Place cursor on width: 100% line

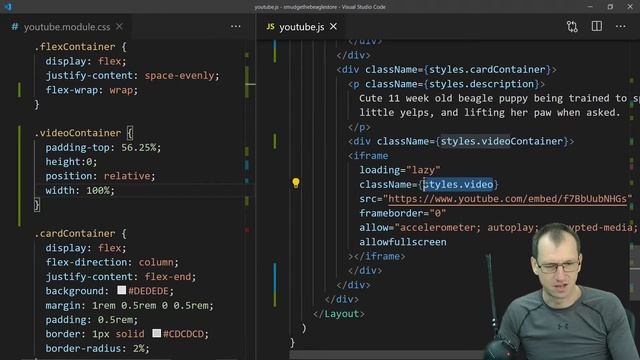point(80,191)
